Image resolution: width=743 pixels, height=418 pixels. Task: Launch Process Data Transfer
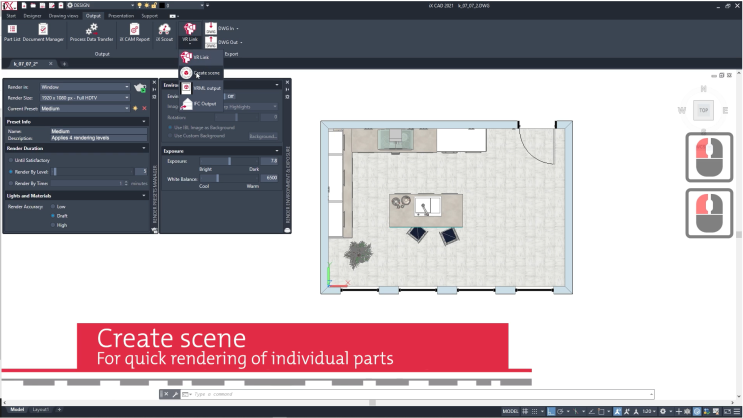pyautogui.click(x=91, y=32)
